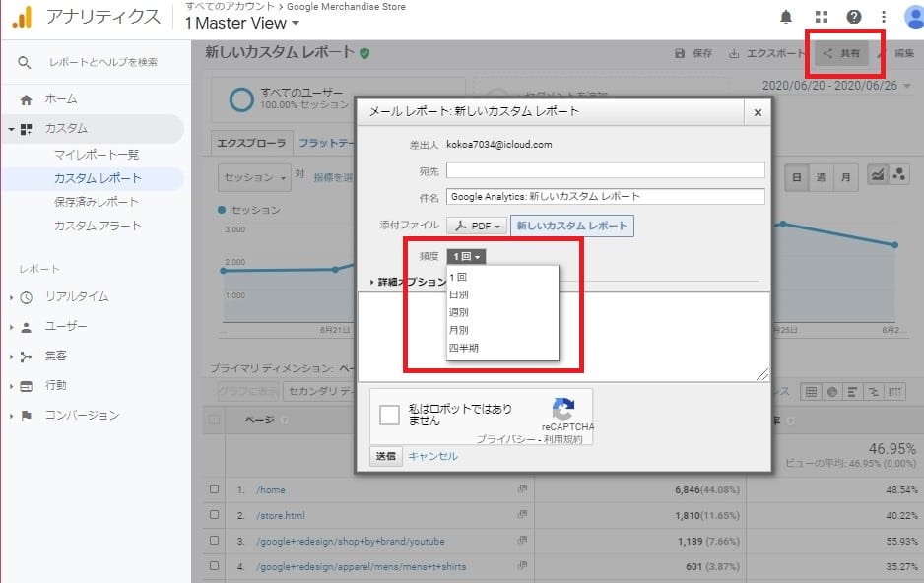The image size is (924, 583).
Task: Click the 件名 subject input field
Action: 605,197
